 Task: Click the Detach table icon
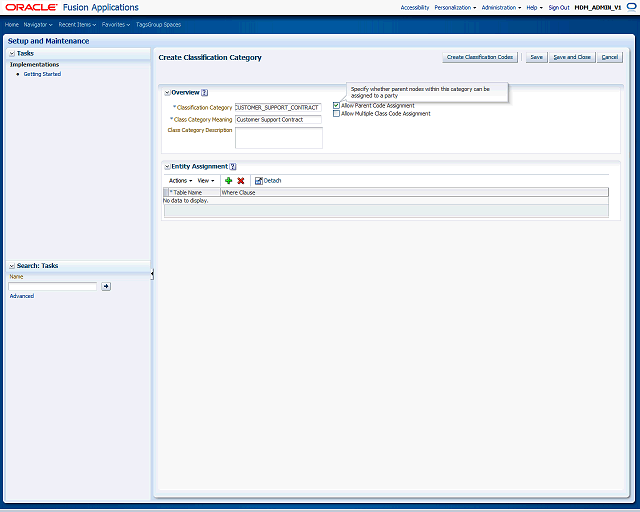click(x=258, y=180)
